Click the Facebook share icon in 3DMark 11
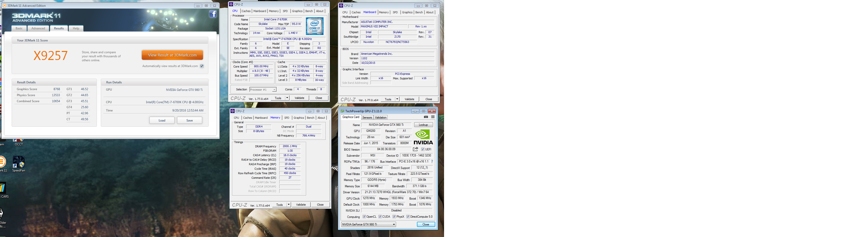Screen dimensions: 868x237 pyautogui.click(x=213, y=14)
